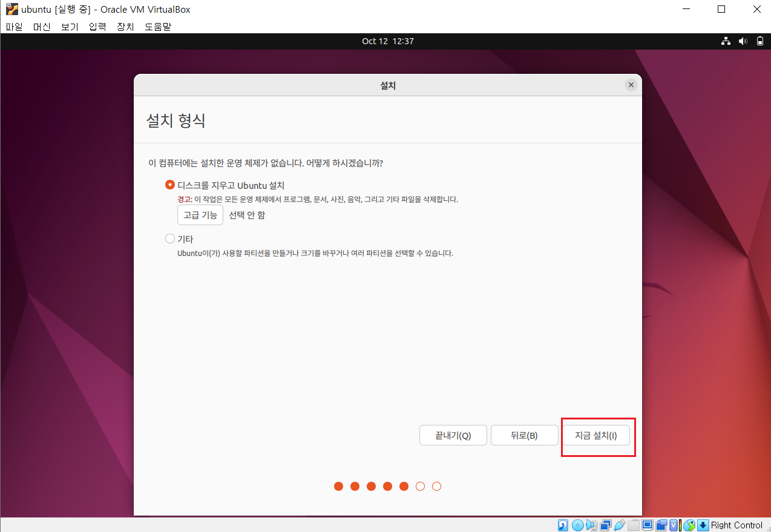Open the audio status icon in VirtualBox

[592, 525]
